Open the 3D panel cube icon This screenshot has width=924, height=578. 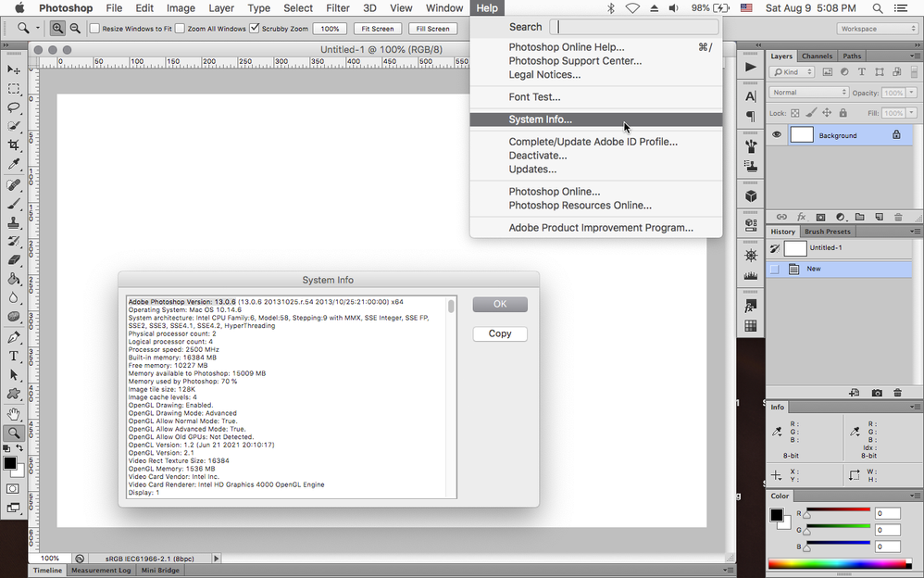(751, 195)
